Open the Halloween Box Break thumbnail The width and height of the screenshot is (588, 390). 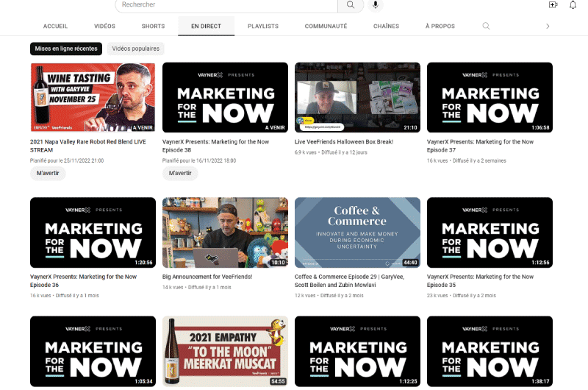[x=357, y=97]
